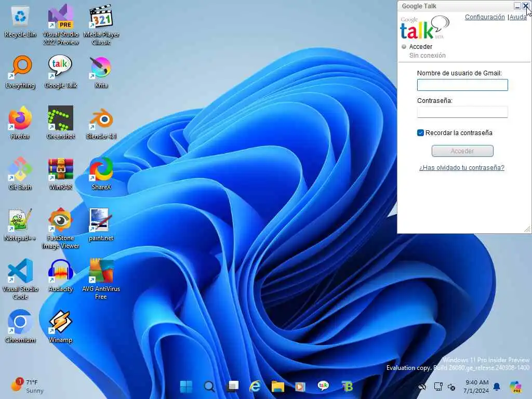Open ¿Has olvidado tu contraseña? link
This screenshot has width=532, height=399.
tap(462, 168)
